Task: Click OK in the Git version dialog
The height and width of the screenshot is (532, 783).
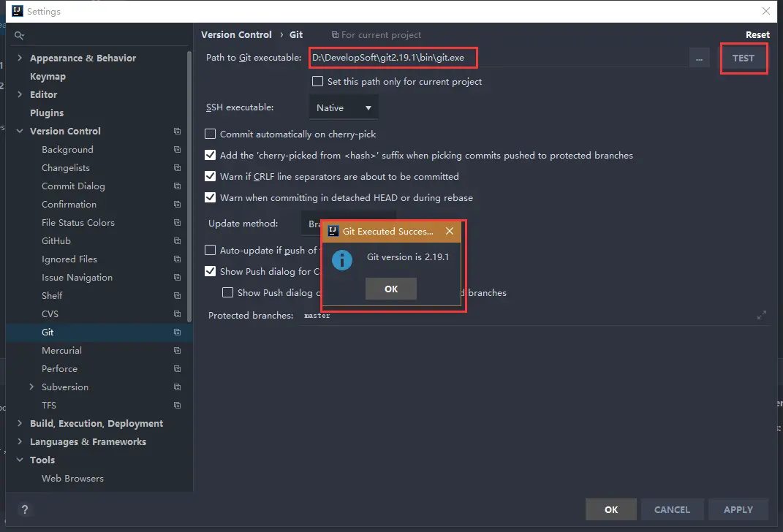Action: 391,289
